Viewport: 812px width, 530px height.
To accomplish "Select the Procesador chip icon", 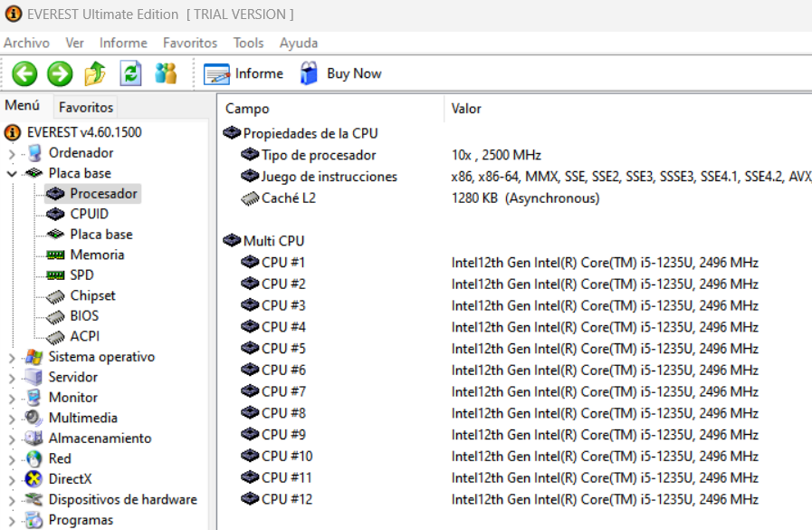I will [55, 194].
